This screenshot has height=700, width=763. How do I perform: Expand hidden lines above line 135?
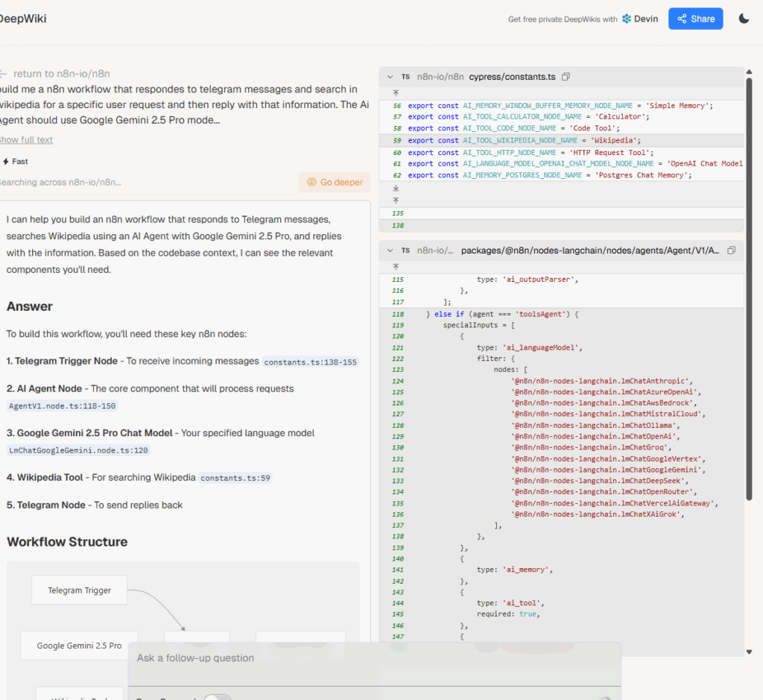pyautogui.click(x=396, y=200)
